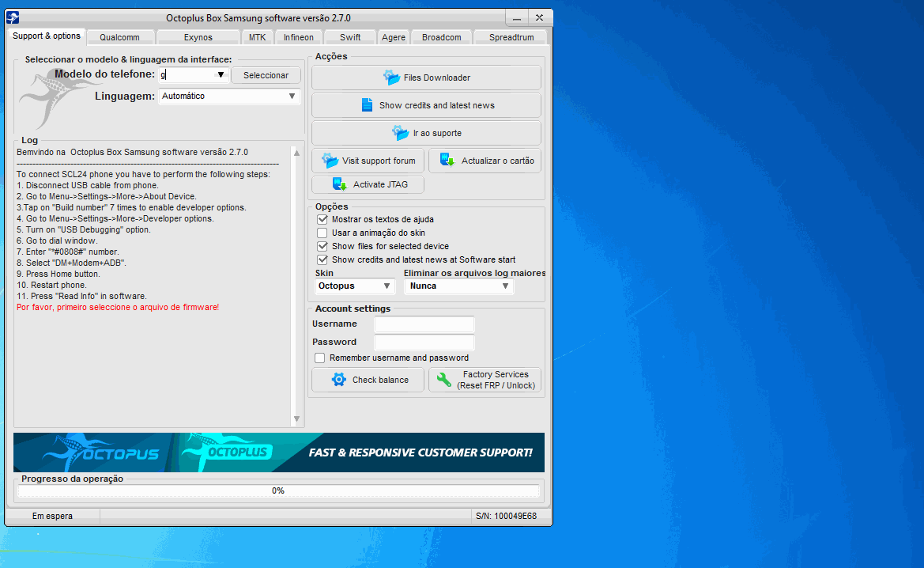Click Show credits and latest news button

pyautogui.click(x=427, y=105)
